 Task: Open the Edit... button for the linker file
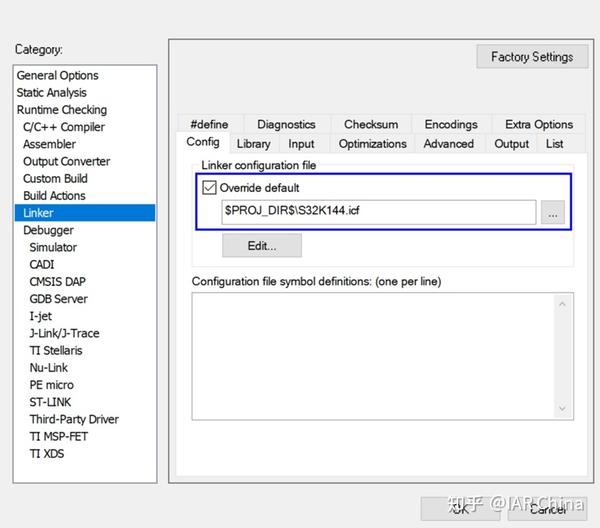click(262, 246)
